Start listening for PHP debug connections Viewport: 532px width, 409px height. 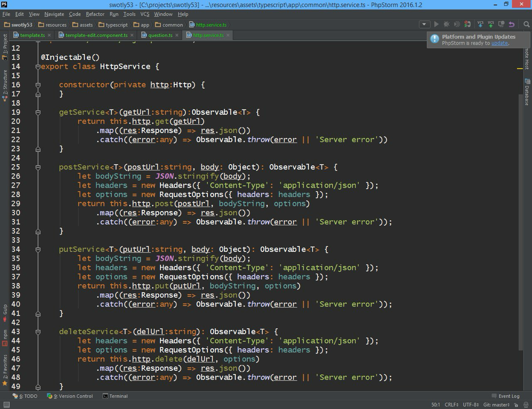(x=467, y=24)
